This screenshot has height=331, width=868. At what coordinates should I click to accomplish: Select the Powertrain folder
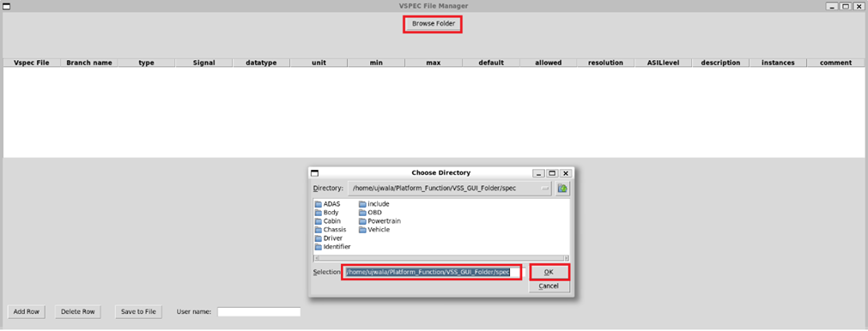point(379,221)
